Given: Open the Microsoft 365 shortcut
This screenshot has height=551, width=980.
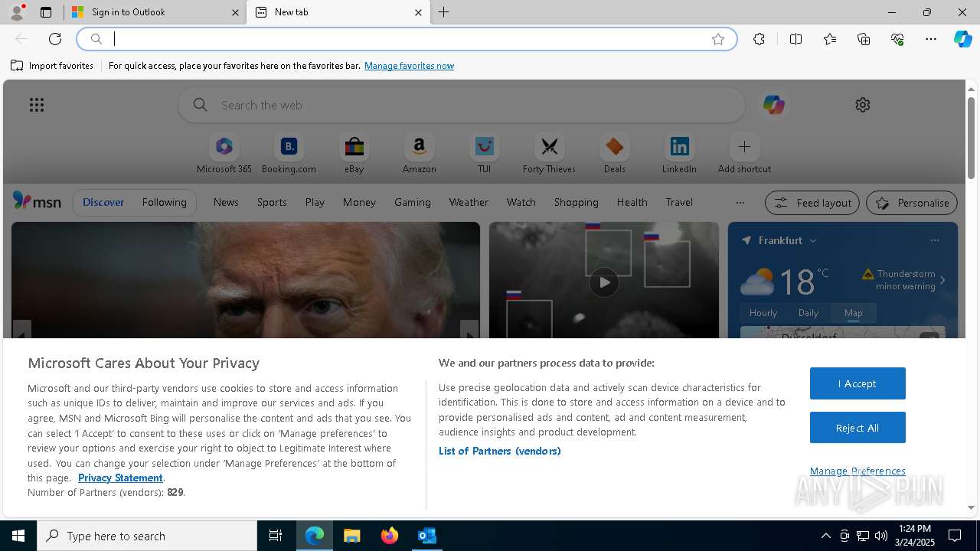Looking at the screenshot, I should 224,154.
